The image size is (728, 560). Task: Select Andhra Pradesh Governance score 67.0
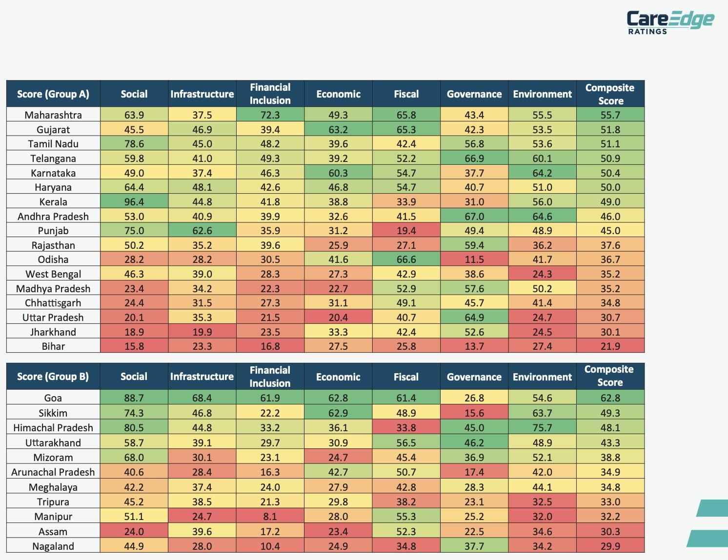[x=474, y=217]
